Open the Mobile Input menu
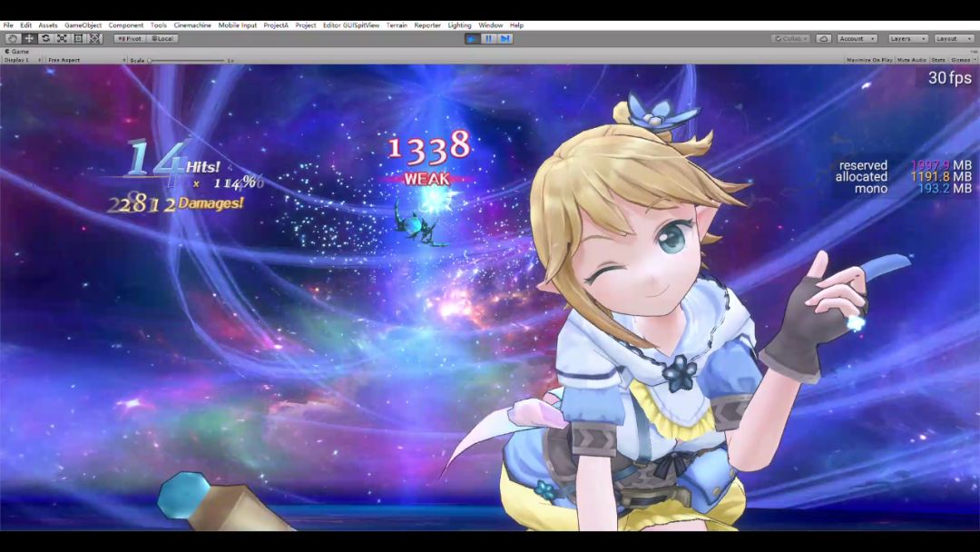 click(x=238, y=25)
